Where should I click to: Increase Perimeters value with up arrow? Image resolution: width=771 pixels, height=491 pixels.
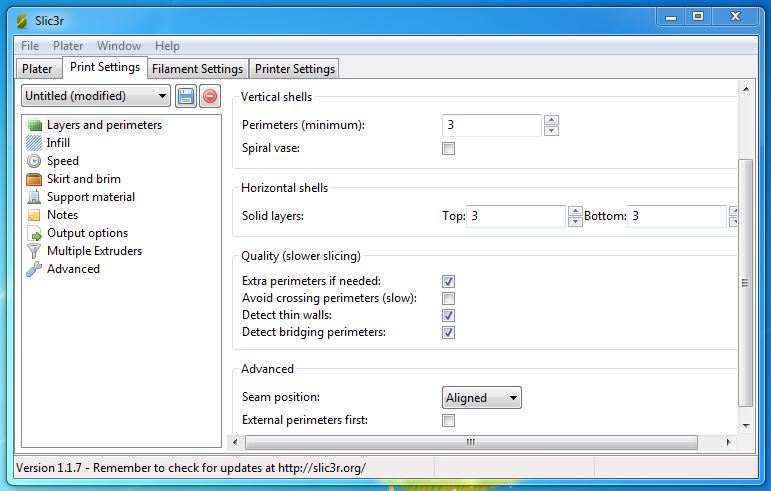click(551, 120)
